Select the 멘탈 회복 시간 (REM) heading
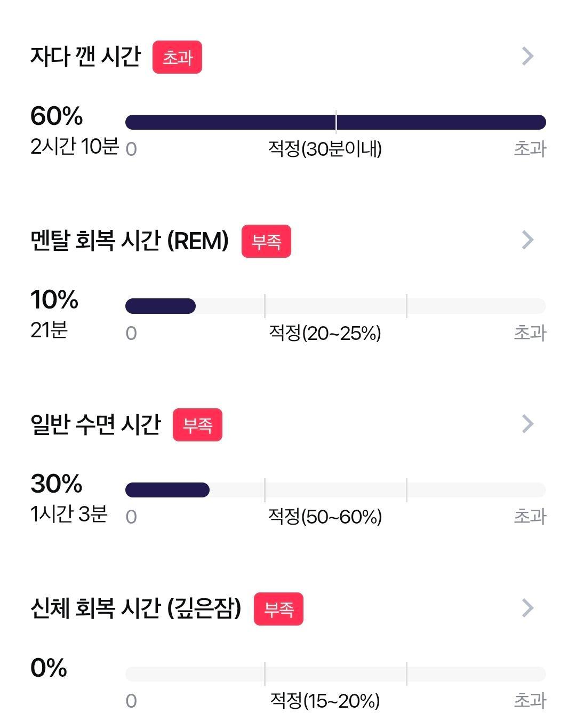576x728 pixels. 130,241
